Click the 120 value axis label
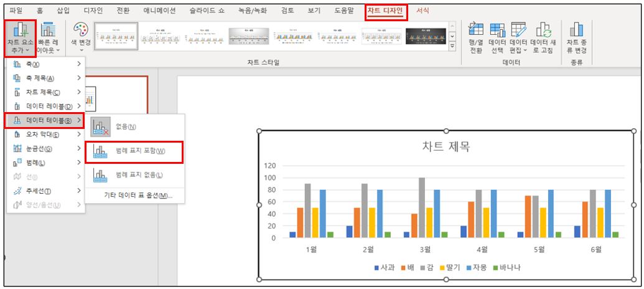The image size is (644, 289). [269, 166]
